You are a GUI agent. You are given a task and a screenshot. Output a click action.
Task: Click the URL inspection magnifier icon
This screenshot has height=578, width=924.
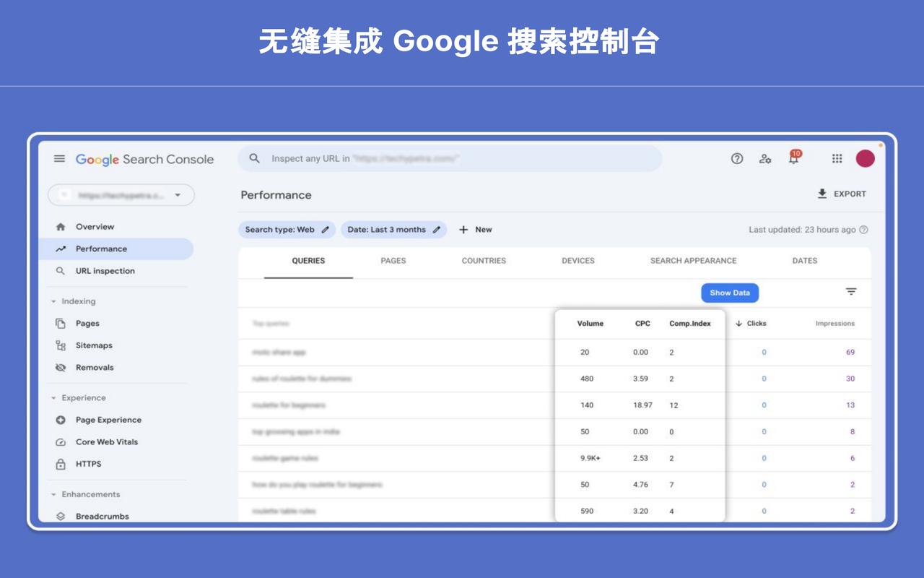pyautogui.click(x=61, y=271)
